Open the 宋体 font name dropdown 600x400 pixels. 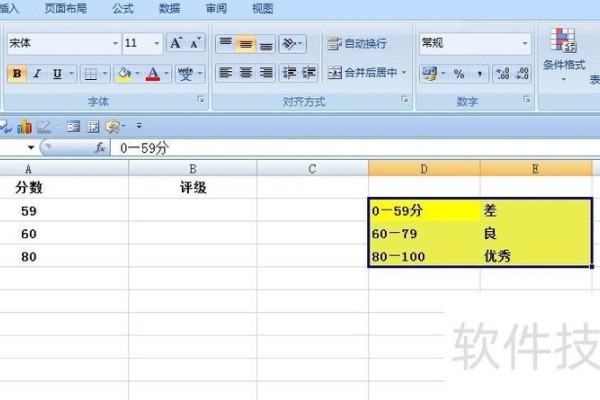click(115, 43)
